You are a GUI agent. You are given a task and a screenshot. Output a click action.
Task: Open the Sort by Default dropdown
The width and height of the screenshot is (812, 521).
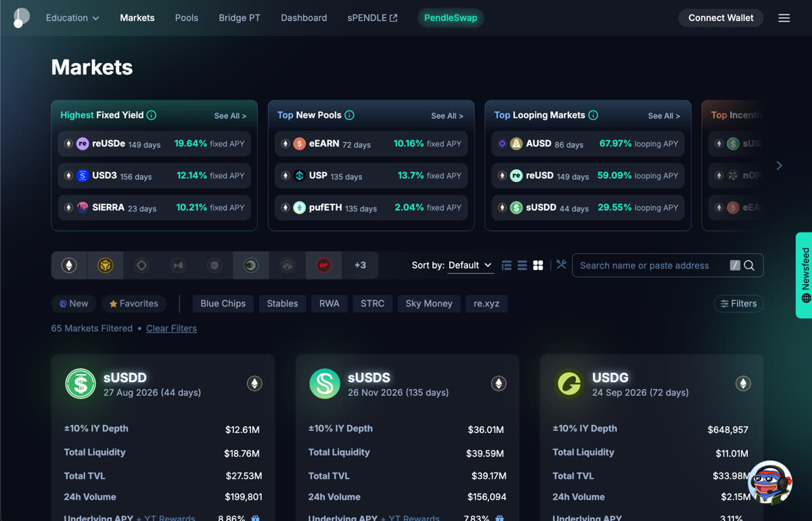coord(470,265)
